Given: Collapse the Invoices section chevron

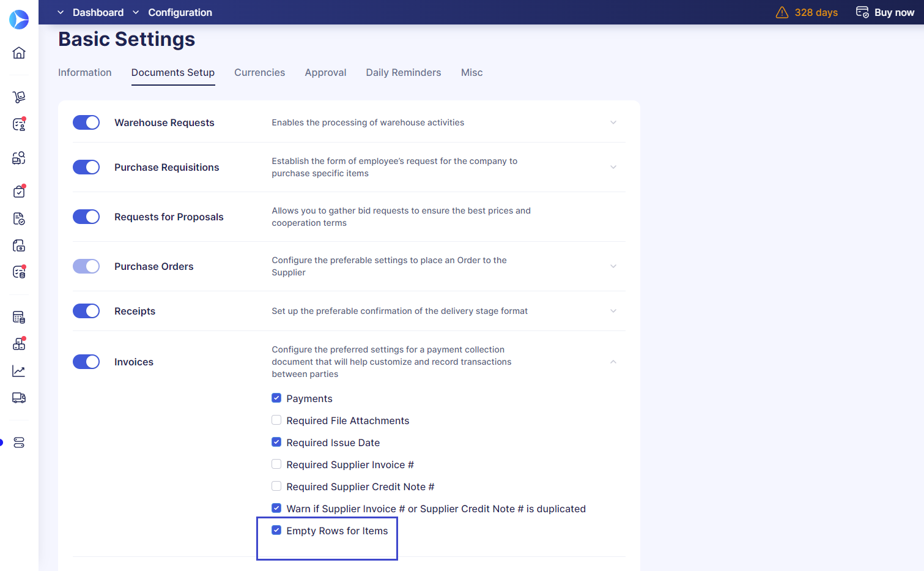Looking at the screenshot, I should (613, 362).
